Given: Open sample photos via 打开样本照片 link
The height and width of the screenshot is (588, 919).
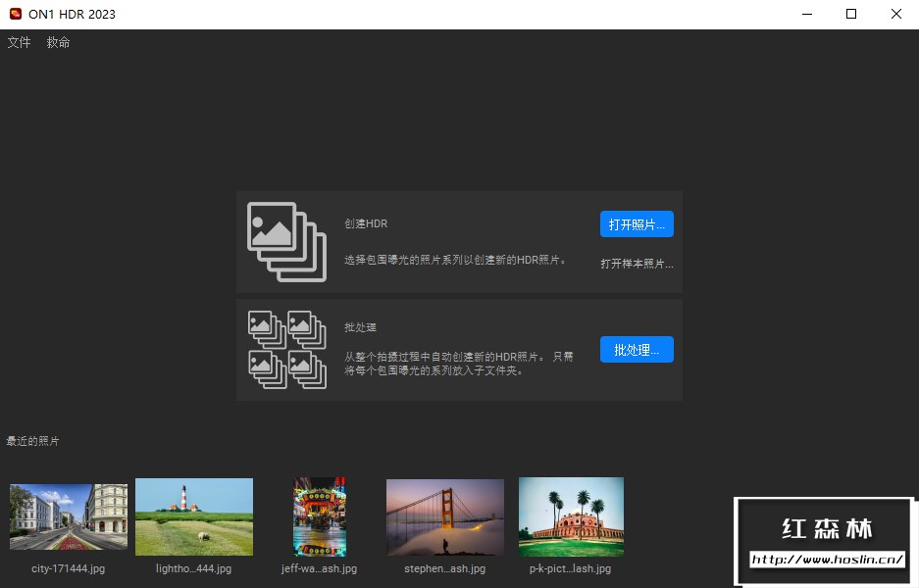Looking at the screenshot, I should (636, 263).
